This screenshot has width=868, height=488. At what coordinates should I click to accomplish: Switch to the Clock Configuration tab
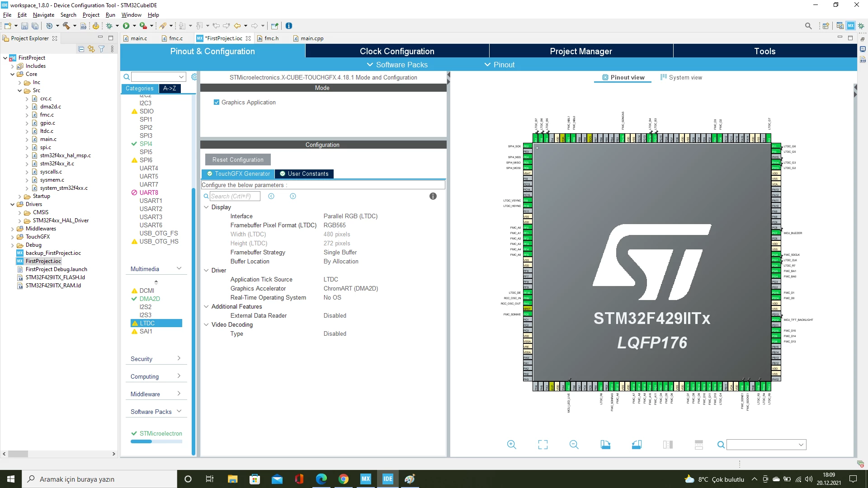[397, 51]
